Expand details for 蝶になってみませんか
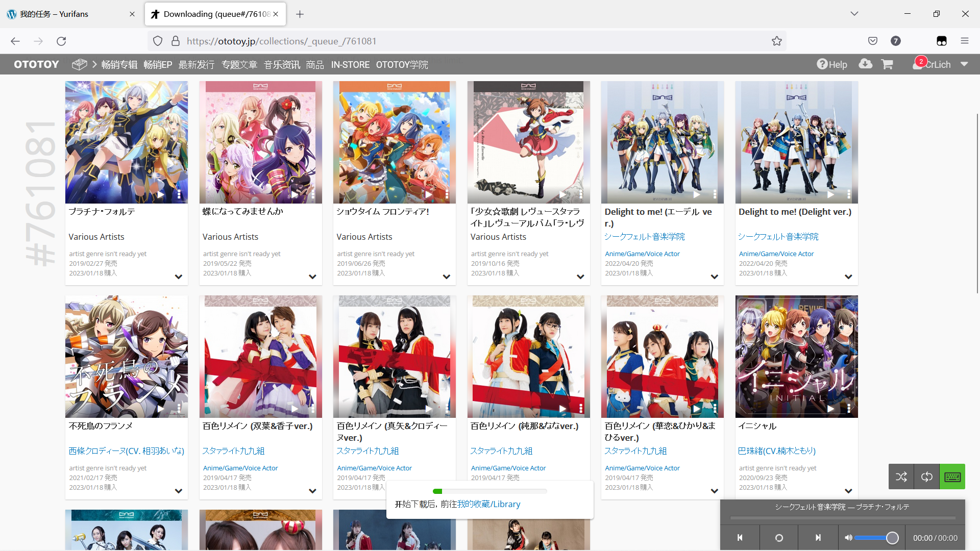 click(312, 277)
